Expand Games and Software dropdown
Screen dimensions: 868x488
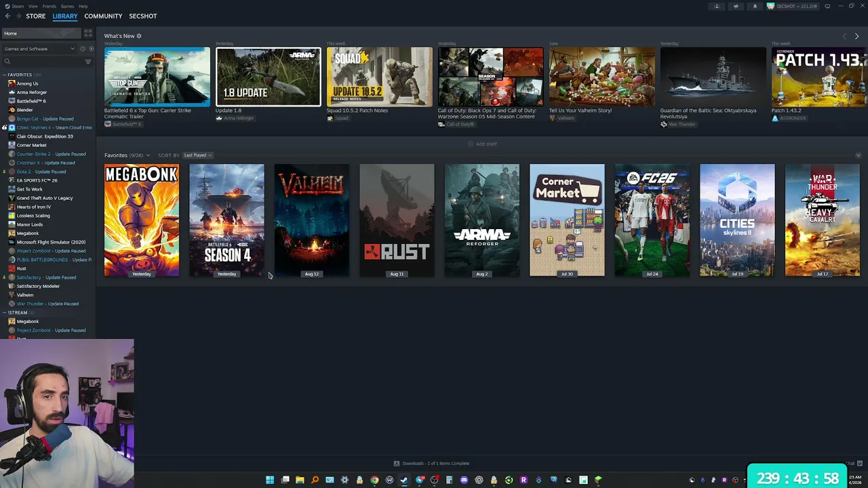click(x=39, y=49)
